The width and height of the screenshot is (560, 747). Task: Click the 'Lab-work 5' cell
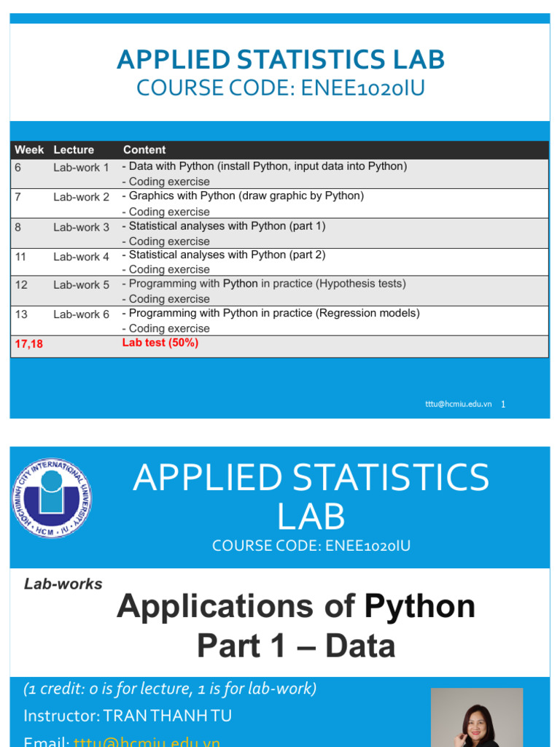point(81,285)
